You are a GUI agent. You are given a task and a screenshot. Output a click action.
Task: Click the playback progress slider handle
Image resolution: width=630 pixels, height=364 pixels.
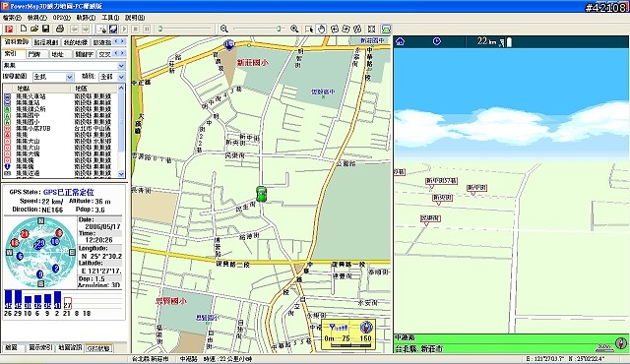(160, 29)
